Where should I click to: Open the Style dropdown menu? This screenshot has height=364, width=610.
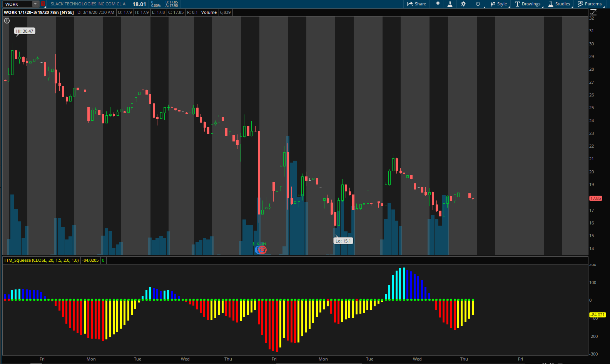coord(499,4)
